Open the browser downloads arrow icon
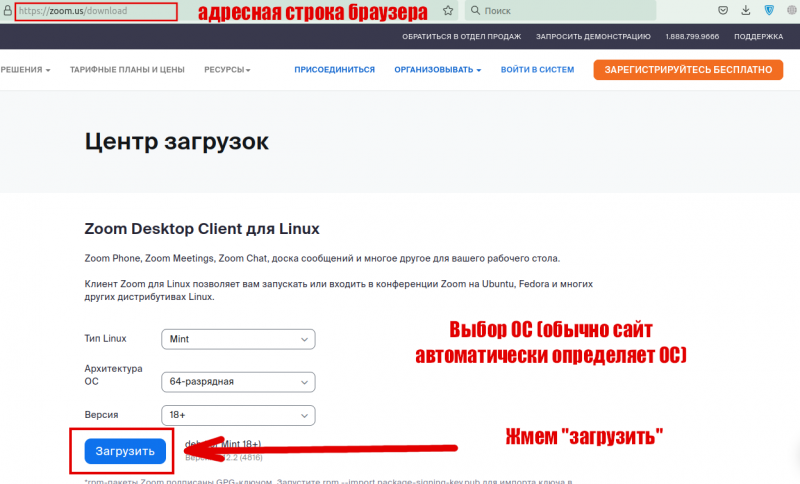This screenshot has height=484, width=800. click(746, 11)
